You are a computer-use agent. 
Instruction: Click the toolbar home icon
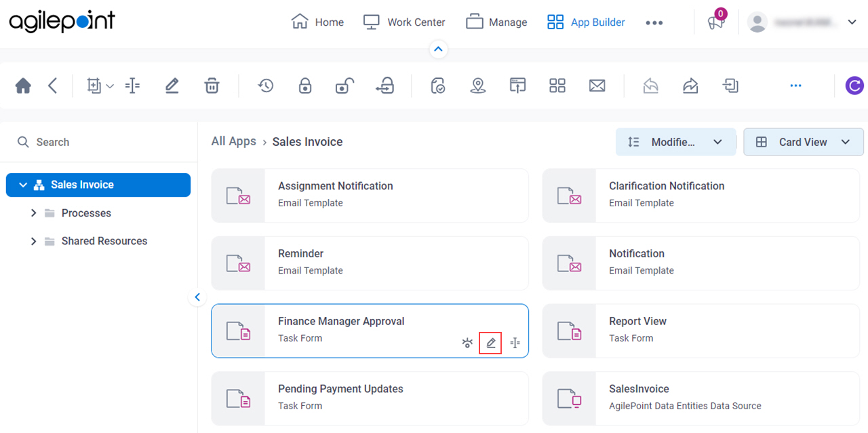(24, 86)
